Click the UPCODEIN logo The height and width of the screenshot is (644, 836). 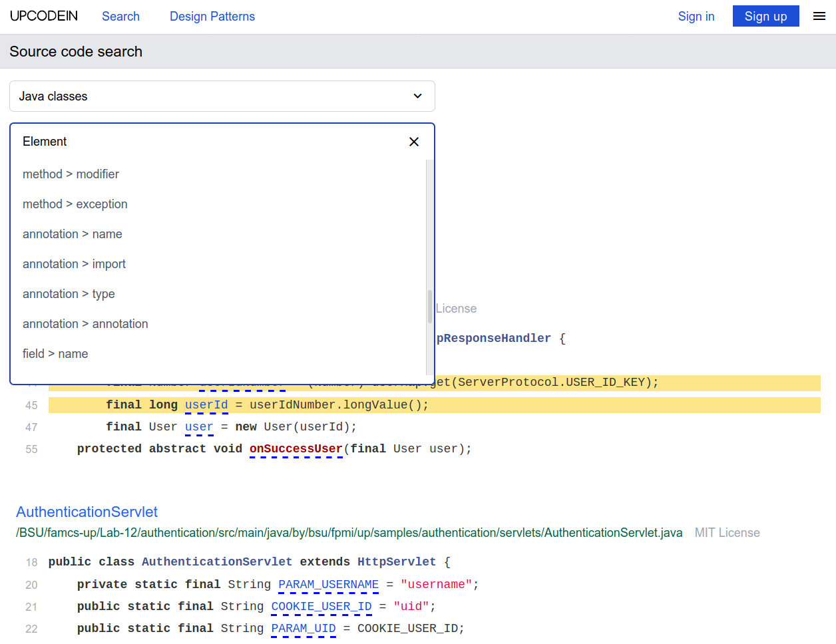point(43,15)
